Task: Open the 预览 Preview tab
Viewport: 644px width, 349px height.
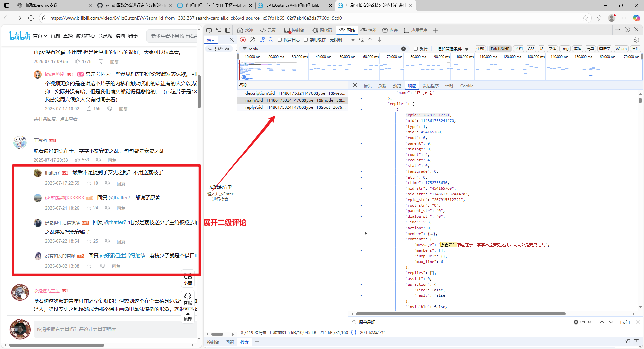Action: click(397, 86)
